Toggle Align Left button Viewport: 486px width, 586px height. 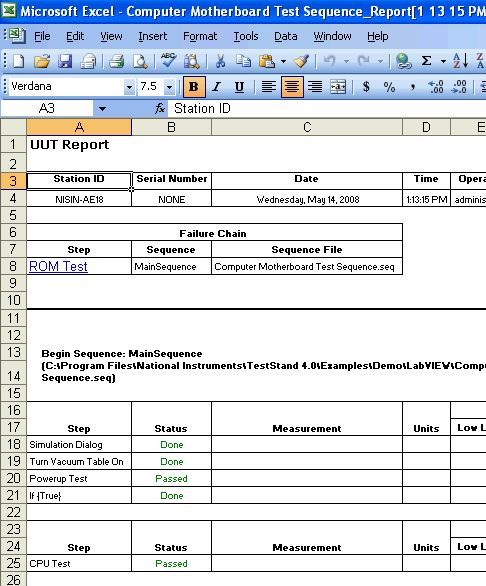(268, 87)
